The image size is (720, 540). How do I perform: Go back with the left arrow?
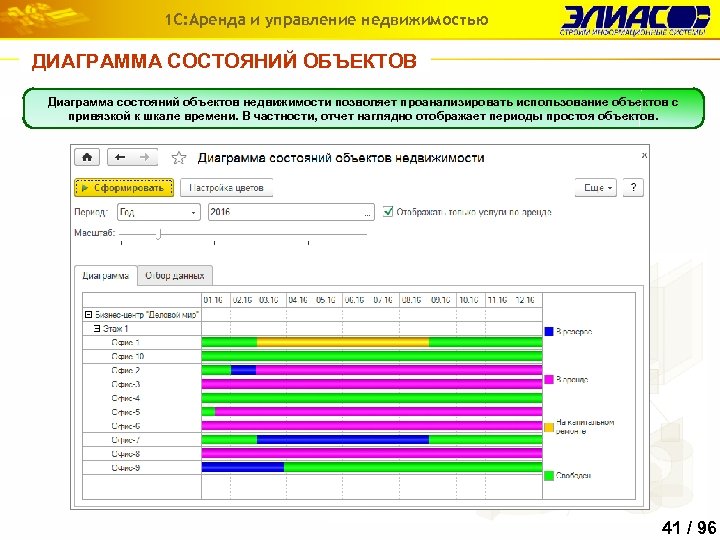(x=120, y=158)
